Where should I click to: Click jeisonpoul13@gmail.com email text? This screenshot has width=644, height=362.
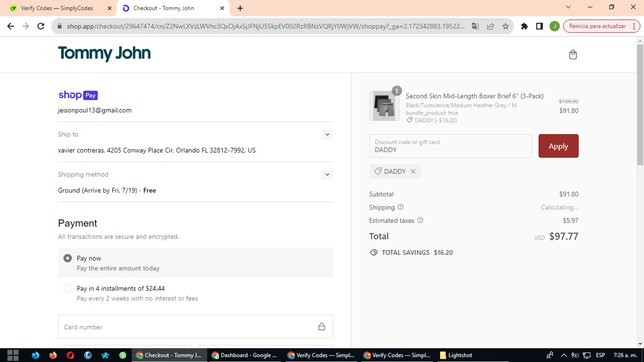click(x=95, y=110)
